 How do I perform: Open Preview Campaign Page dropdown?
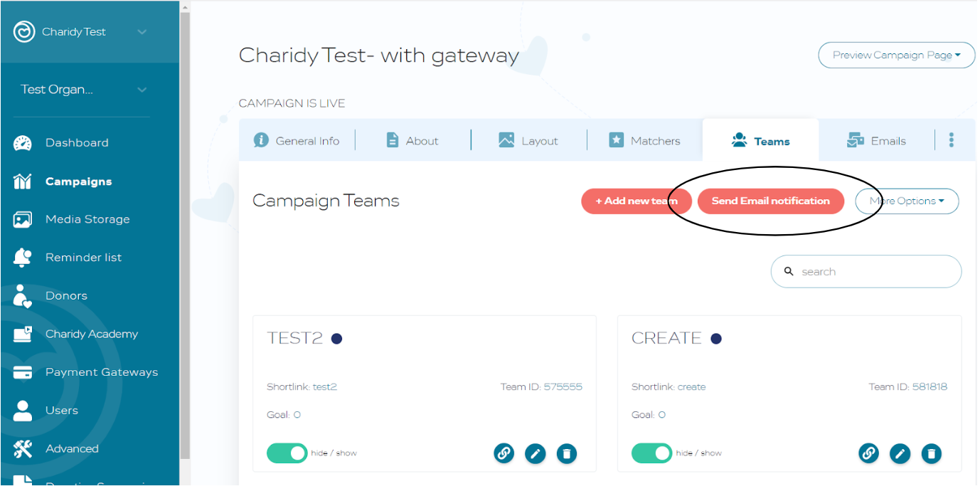click(x=897, y=55)
